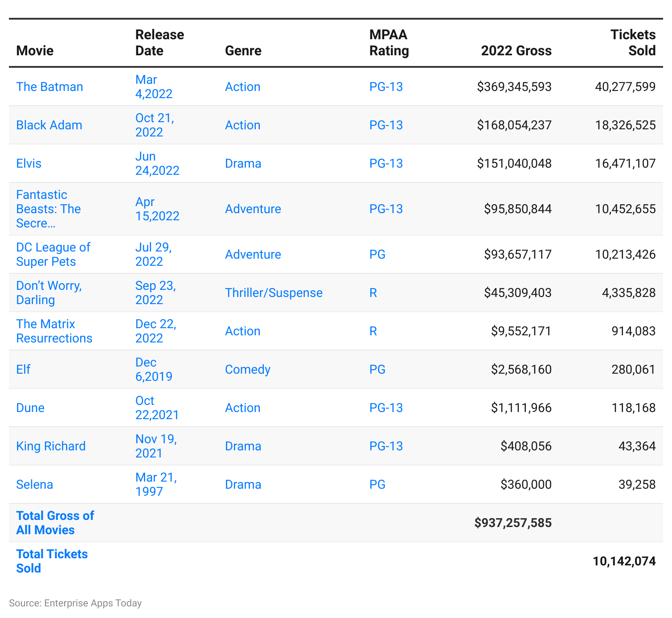Click PG rating in Elf row
The height and width of the screenshot is (618, 672).
pyautogui.click(x=377, y=369)
